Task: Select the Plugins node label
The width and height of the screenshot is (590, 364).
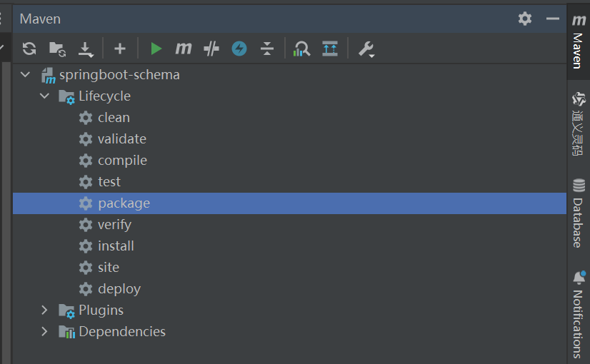Action: click(101, 310)
